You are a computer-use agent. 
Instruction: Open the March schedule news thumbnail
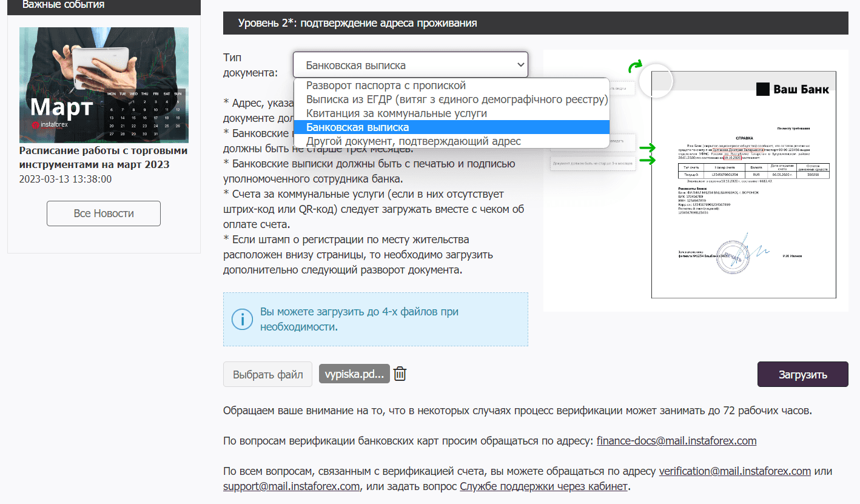pyautogui.click(x=104, y=85)
